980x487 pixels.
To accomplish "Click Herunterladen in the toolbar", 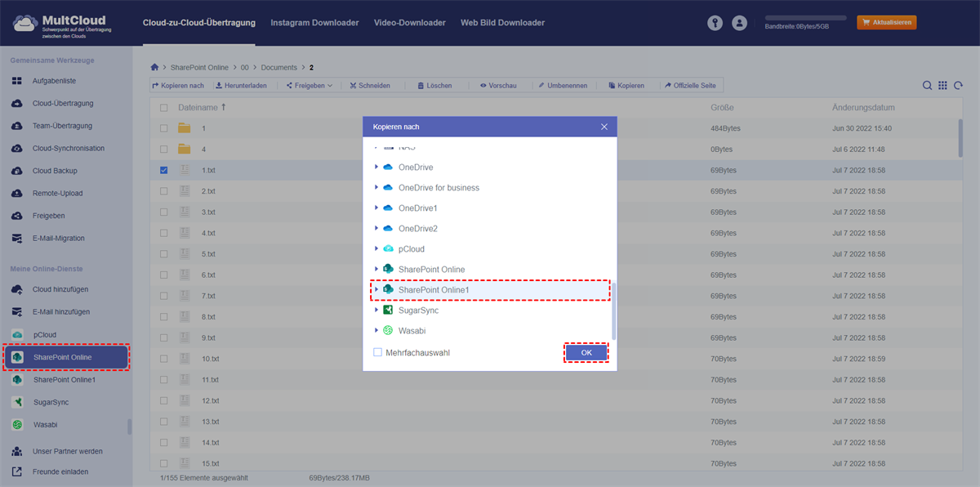I will tap(241, 86).
